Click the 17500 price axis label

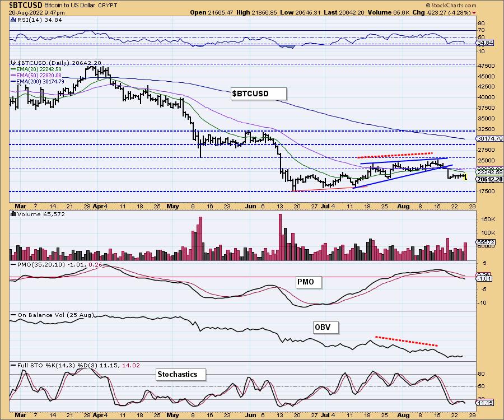tap(486, 191)
